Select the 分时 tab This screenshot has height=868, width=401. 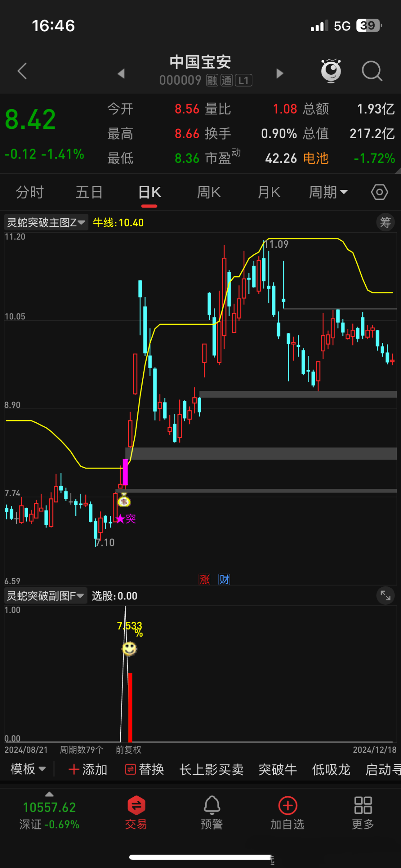coord(30,192)
